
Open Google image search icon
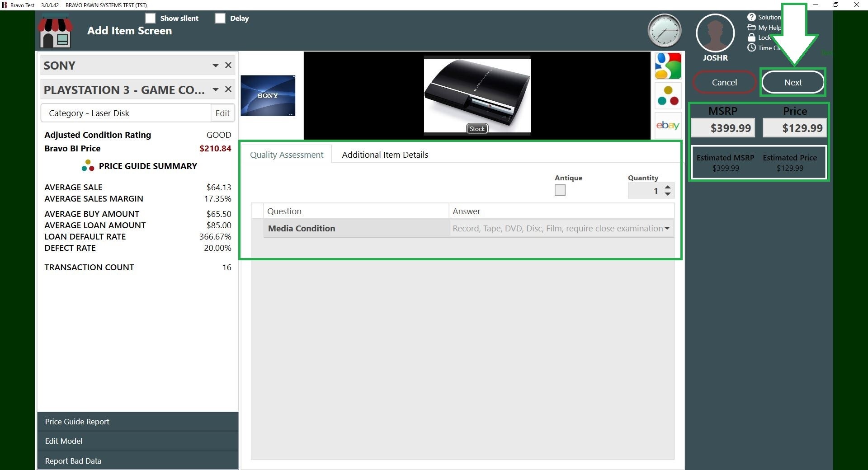[668, 66]
